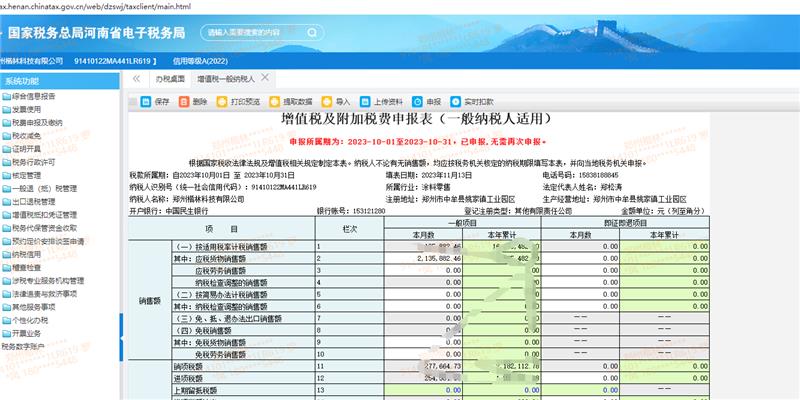Select the 增值税一般纳税人 tab
Image resolution: width=800 pixels, height=400 pixels.
click(225, 77)
